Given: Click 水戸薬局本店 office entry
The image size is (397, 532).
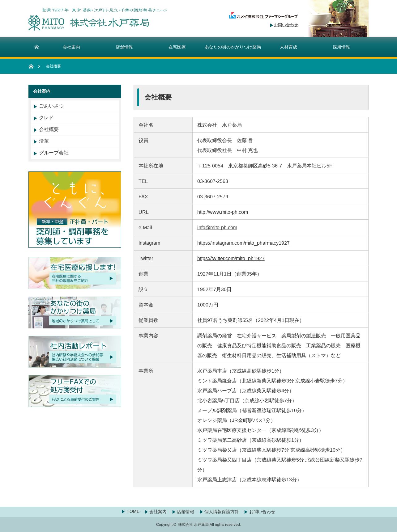Looking at the screenshot, I should click(x=241, y=371).
